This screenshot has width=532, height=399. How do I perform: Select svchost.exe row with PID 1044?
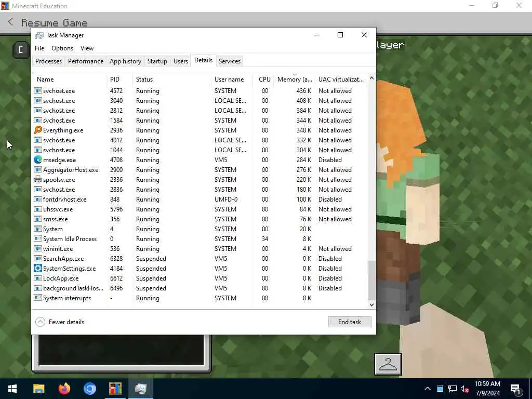coord(199,150)
